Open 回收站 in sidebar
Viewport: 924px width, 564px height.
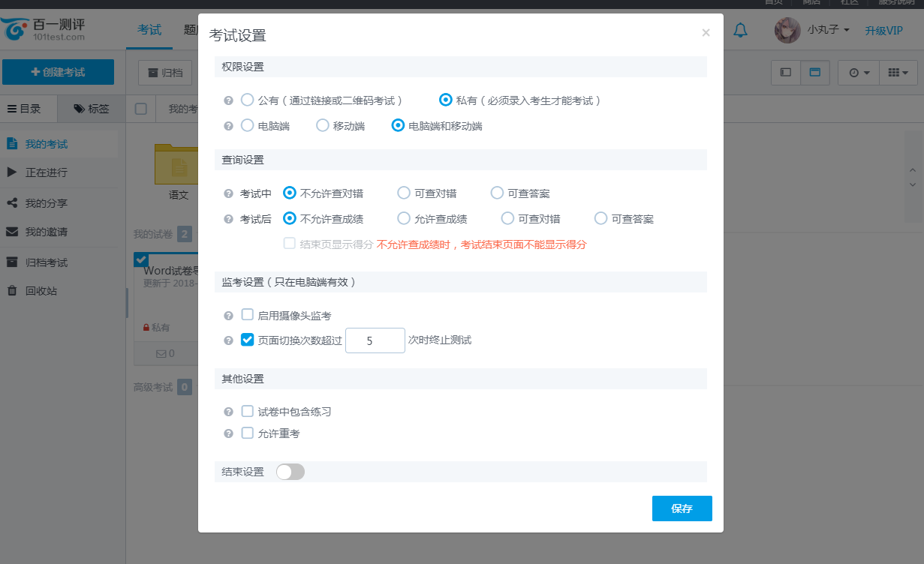[x=59, y=291]
